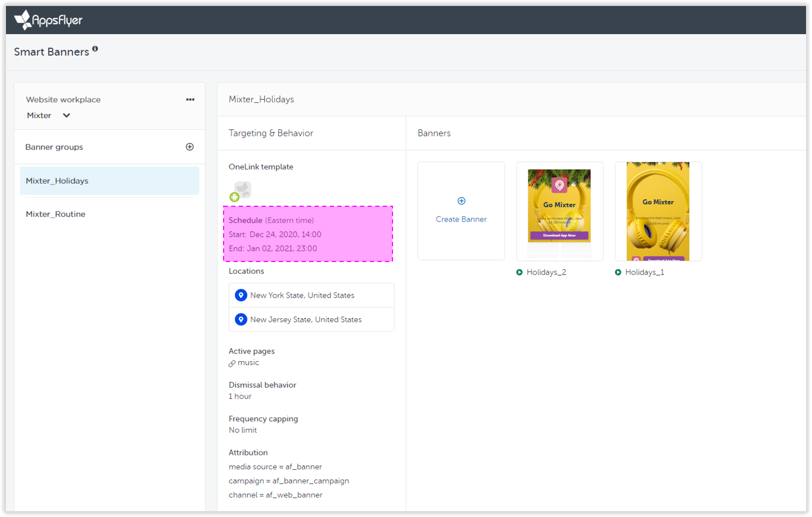The height and width of the screenshot is (517, 812).
Task: Open the Website workplace three-dot menu
Action: [190, 100]
